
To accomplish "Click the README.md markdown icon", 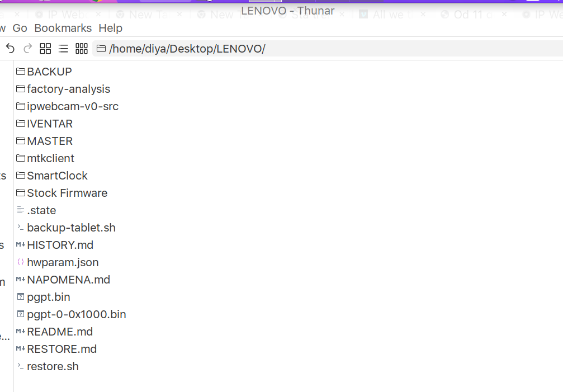I will point(21,332).
